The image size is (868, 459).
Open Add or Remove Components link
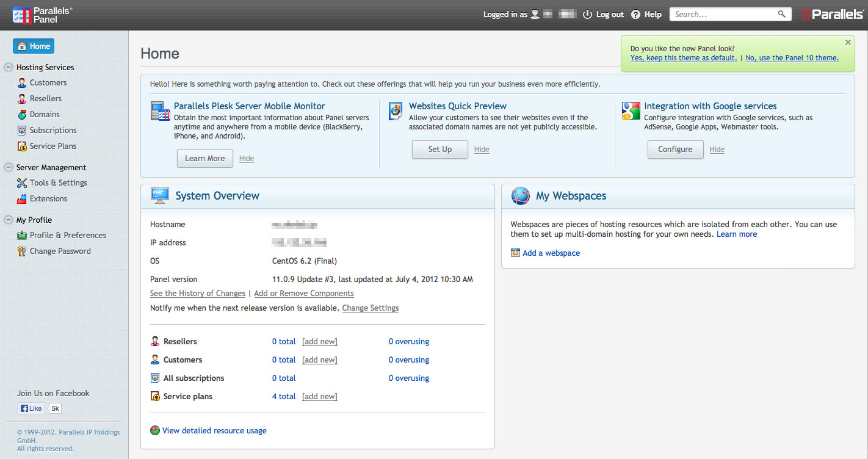[x=304, y=294]
